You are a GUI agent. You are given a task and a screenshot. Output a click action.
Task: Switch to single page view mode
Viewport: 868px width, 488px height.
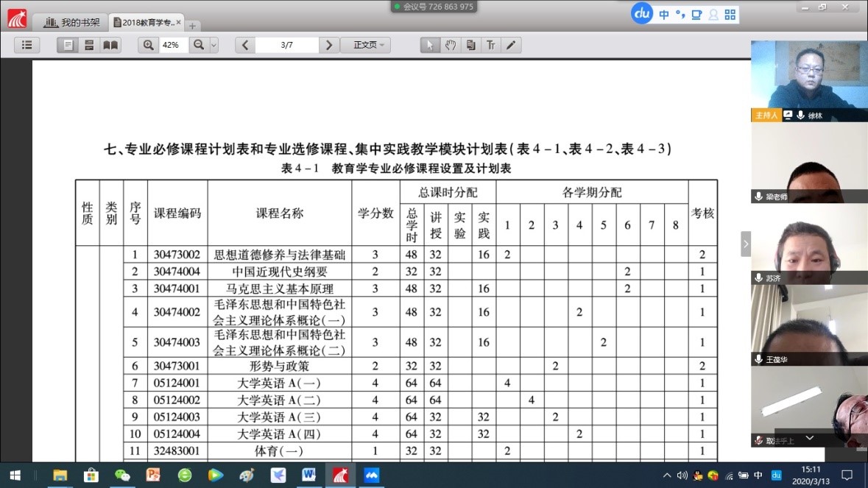click(68, 45)
